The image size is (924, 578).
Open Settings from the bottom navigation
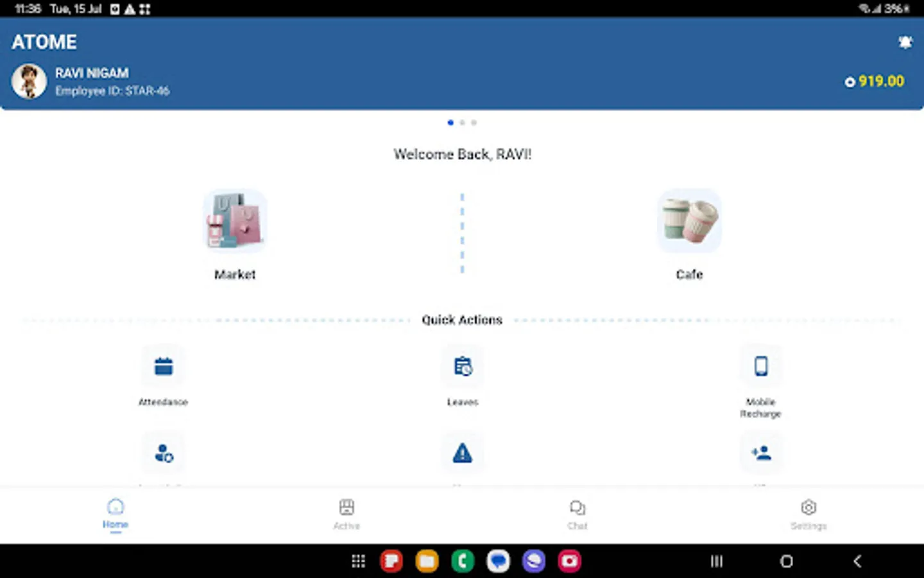[x=808, y=514]
